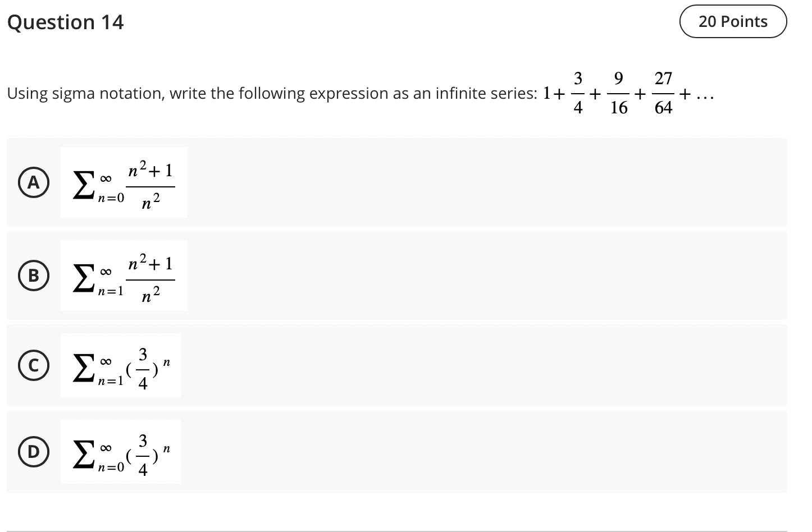Select the answer row for option C

(393, 366)
